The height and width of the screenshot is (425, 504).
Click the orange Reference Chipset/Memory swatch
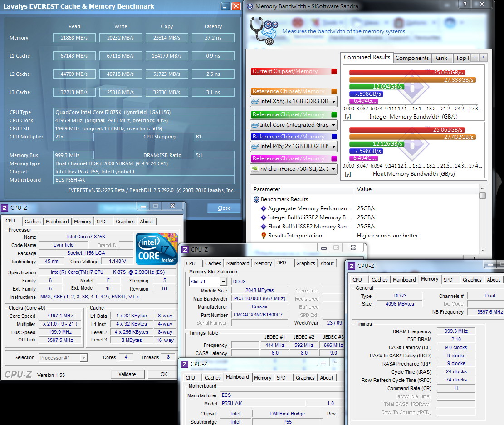[x=334, y=91]
